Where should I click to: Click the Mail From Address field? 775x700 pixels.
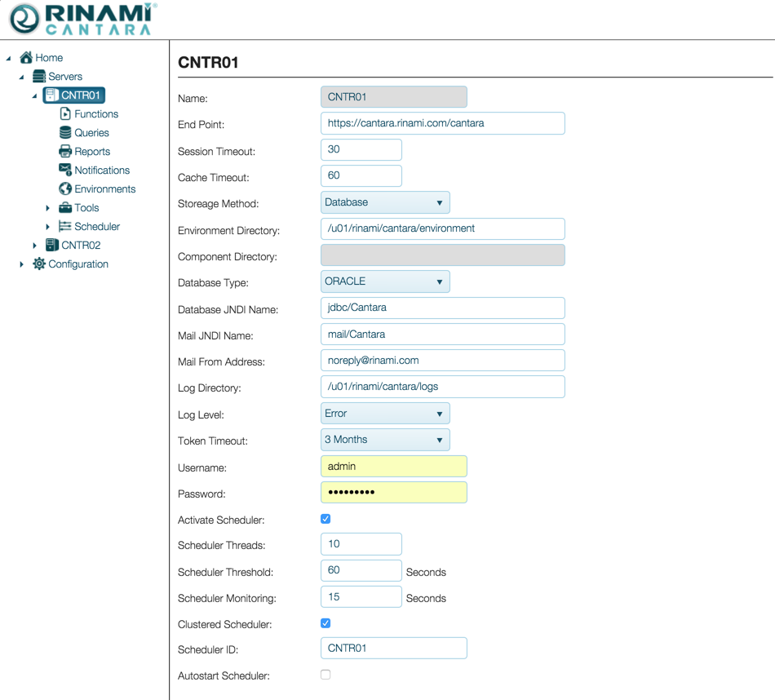click(442, 361)
